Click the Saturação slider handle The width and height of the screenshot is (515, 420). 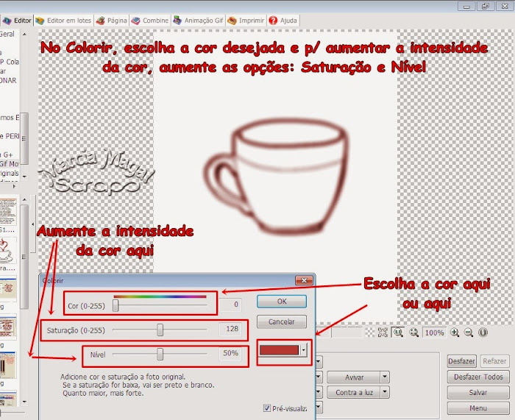click(160, 330)
